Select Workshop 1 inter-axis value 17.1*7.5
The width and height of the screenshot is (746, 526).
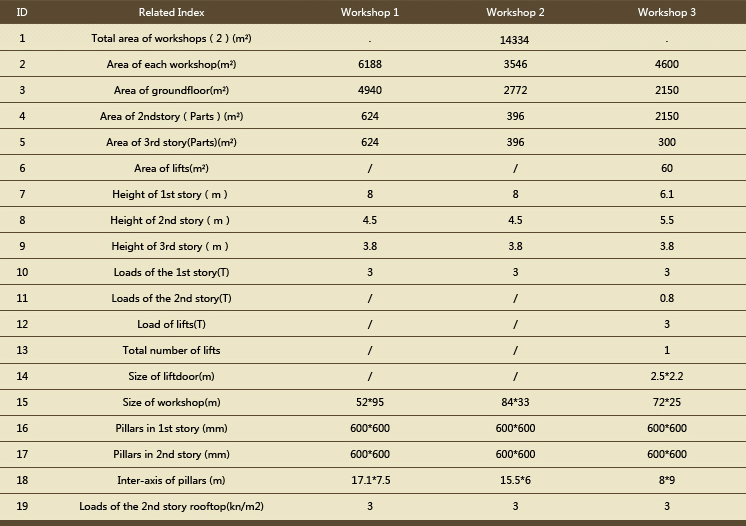pyautogui.click(x=371, y=480)
